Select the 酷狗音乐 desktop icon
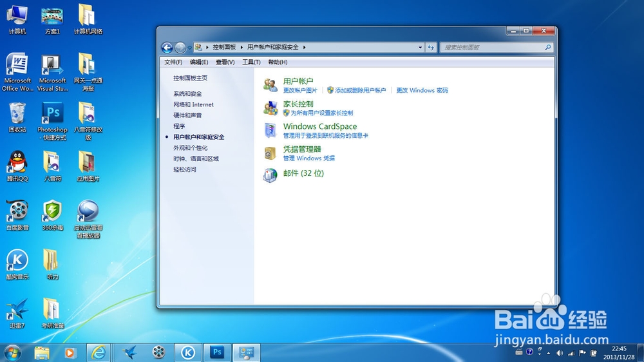The height and width of the screenshot is (362, 644). pyautogui.click(x=17, y=260)
